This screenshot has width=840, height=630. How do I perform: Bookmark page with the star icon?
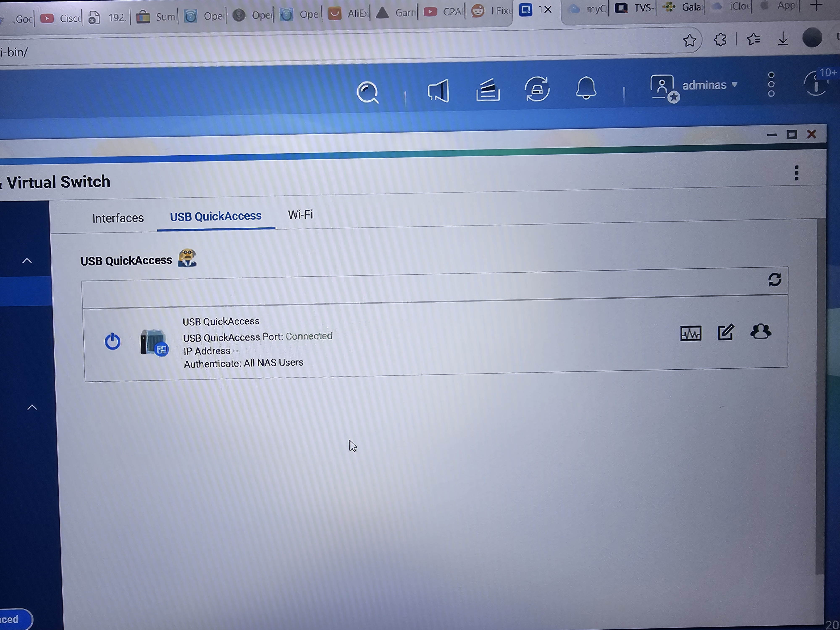[x=690, y=40]
